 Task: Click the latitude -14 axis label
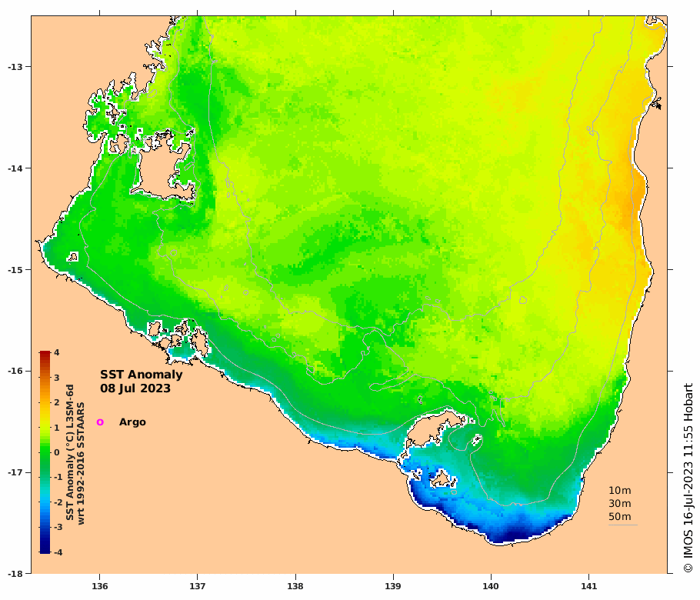[x=14, y=168]
